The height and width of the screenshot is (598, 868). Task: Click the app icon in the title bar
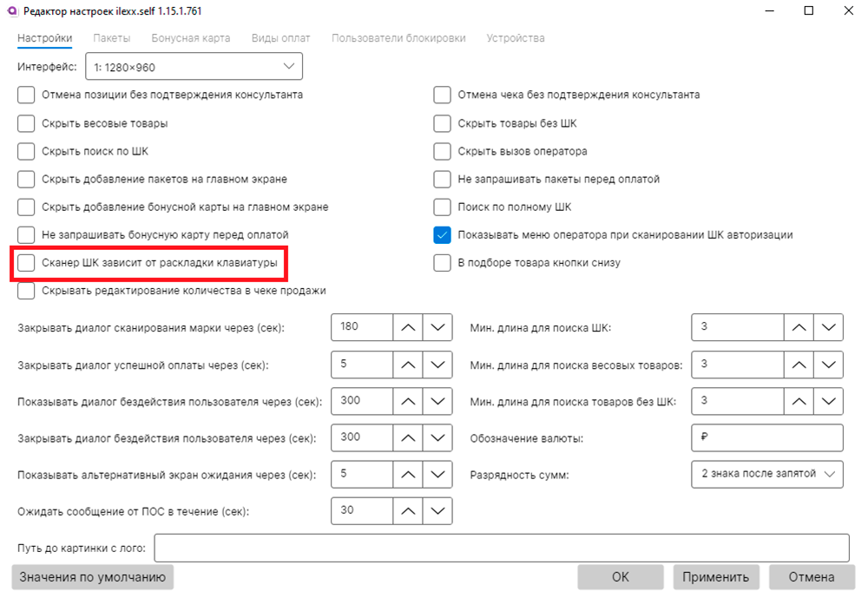tap(11, 10)
